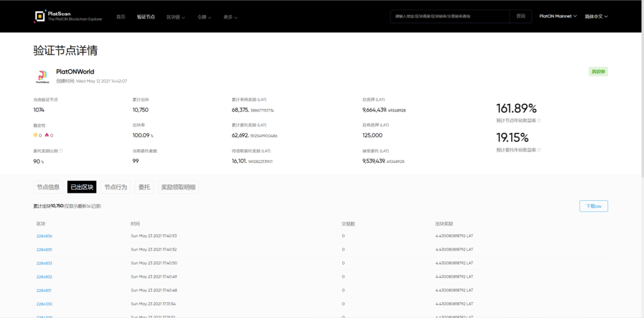644x318 pixels.
Task: Expand the 更多 dropdown menu
Action: 230,17
